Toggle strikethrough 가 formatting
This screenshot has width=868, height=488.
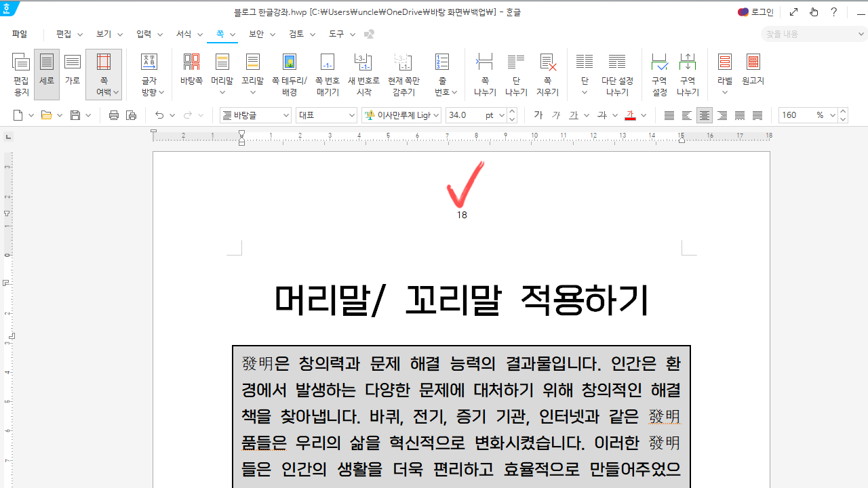coord(601,115)
